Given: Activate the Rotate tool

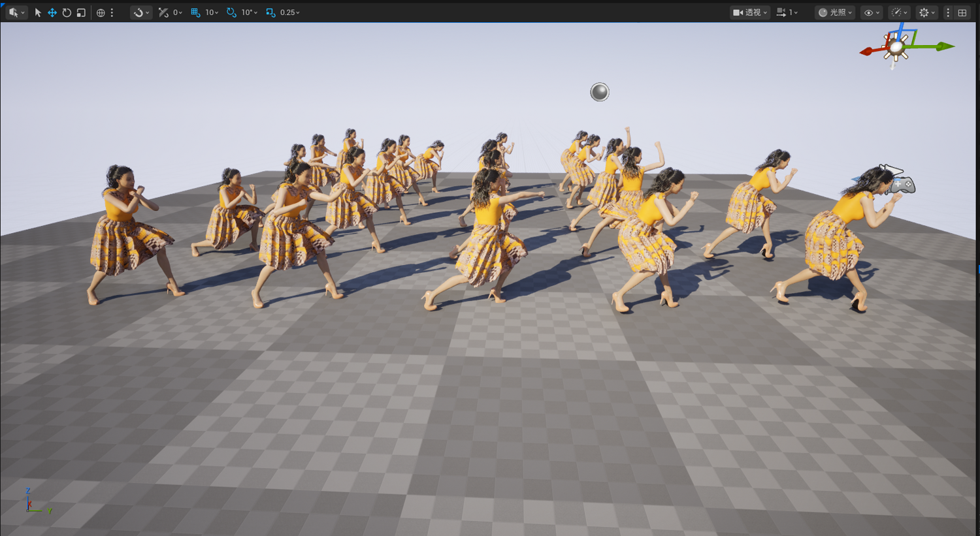Looking at the screenshot, I should (67, 12).
